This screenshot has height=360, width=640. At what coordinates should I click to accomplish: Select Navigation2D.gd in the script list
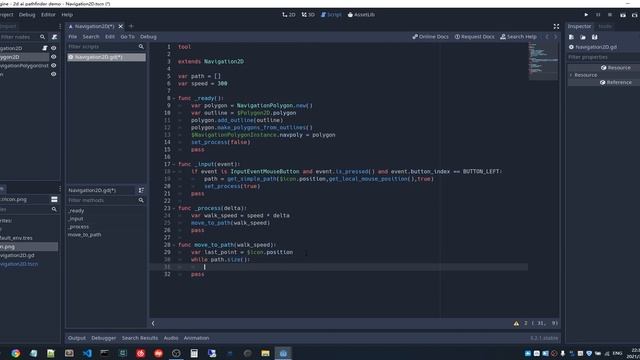(107, 57)
